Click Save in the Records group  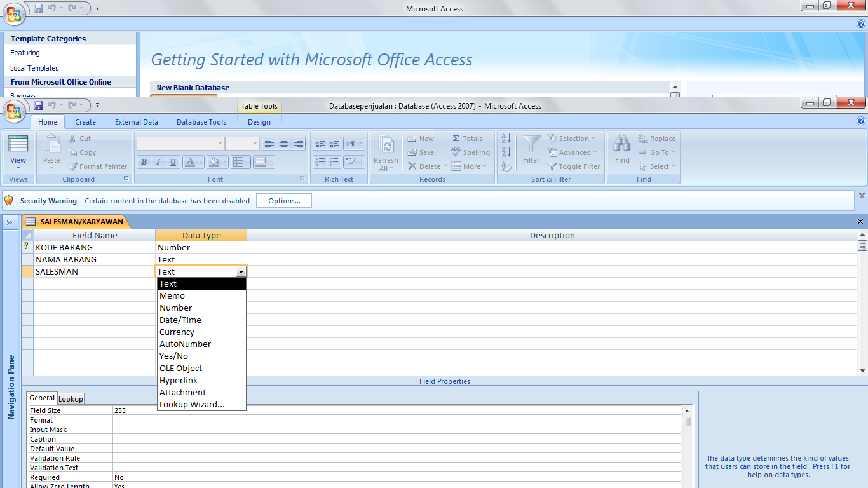click(421, 152)
